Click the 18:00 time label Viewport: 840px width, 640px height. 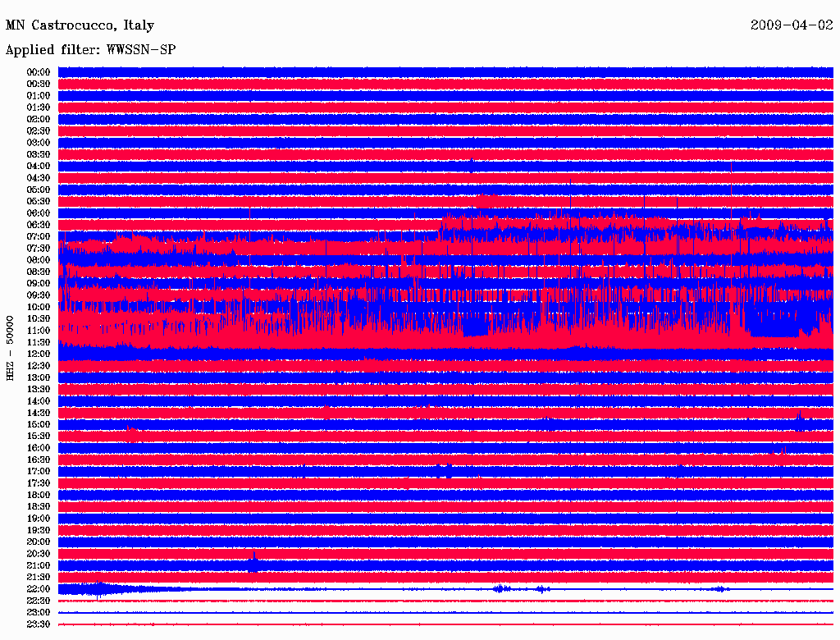[39, 495]
